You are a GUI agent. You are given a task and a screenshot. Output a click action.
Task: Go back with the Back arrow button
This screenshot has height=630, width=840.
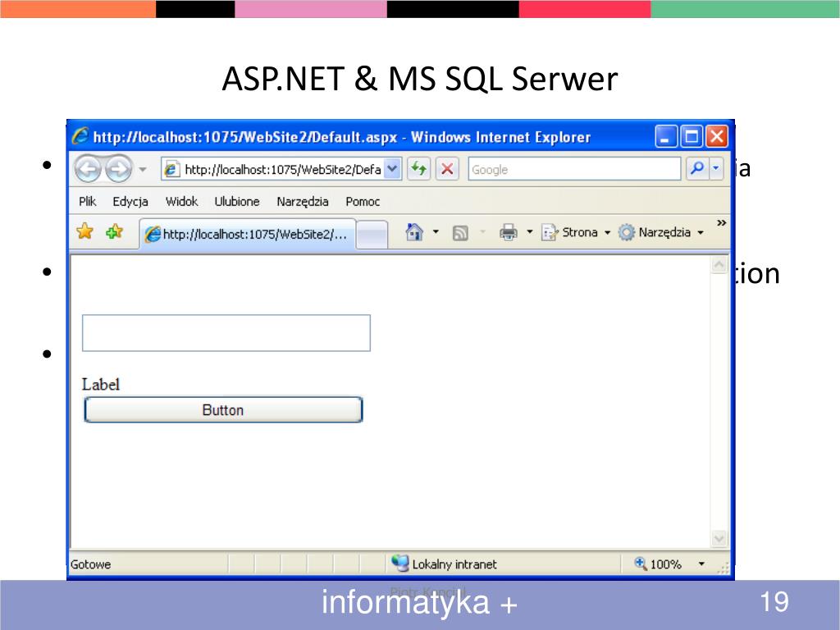click(x=87, y=169)
